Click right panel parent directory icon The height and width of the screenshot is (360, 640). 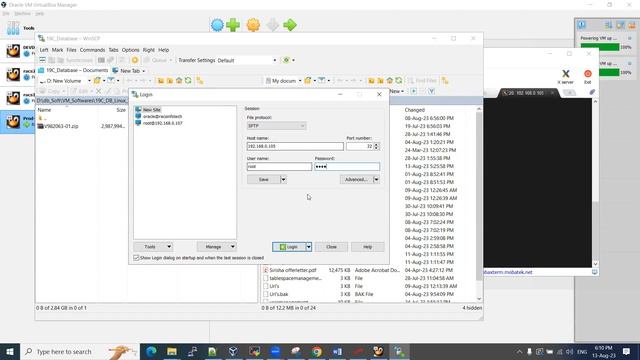371,81
